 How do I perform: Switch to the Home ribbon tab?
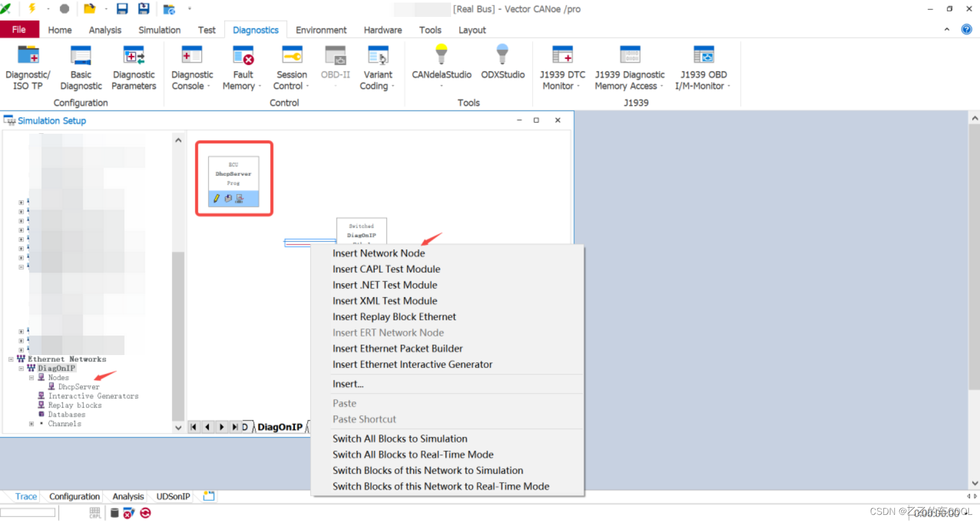click(60, 30)
